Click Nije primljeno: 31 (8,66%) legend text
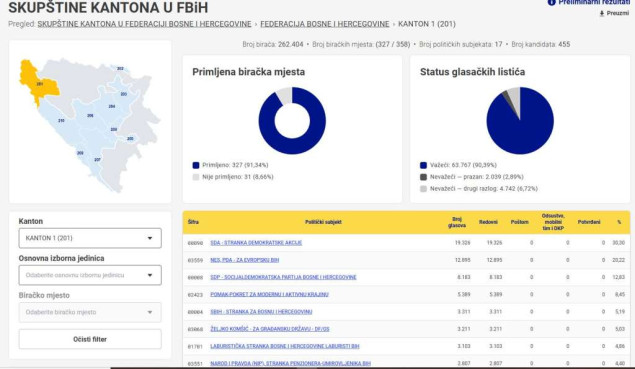Viewport: 635px width, 369px height. (238, 177)
